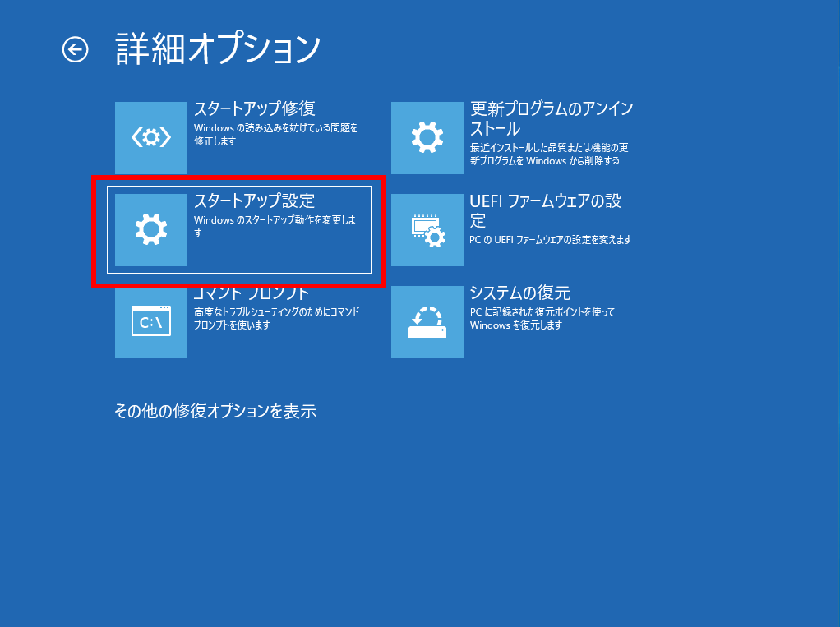Choose the システムの復元 title

pos(520,293)
